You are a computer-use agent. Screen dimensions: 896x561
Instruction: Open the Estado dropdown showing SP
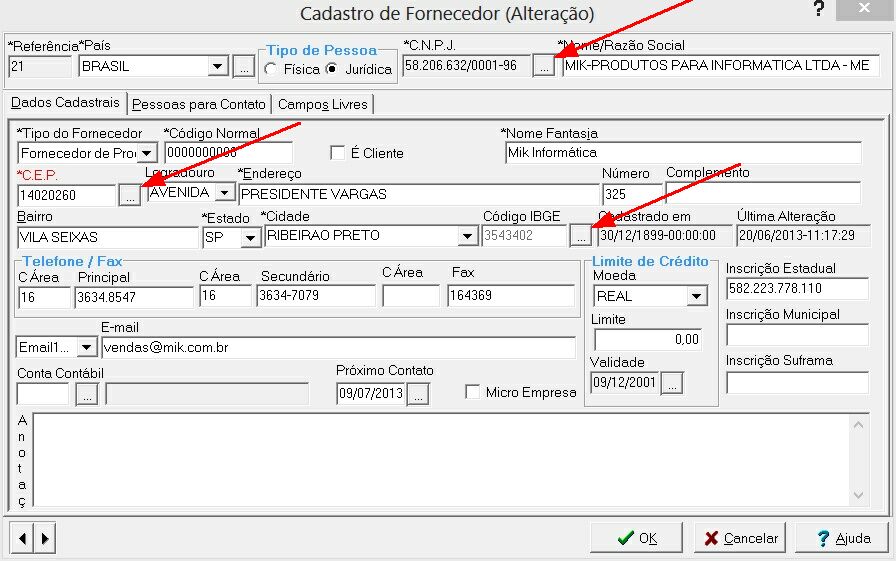(250, 237)
